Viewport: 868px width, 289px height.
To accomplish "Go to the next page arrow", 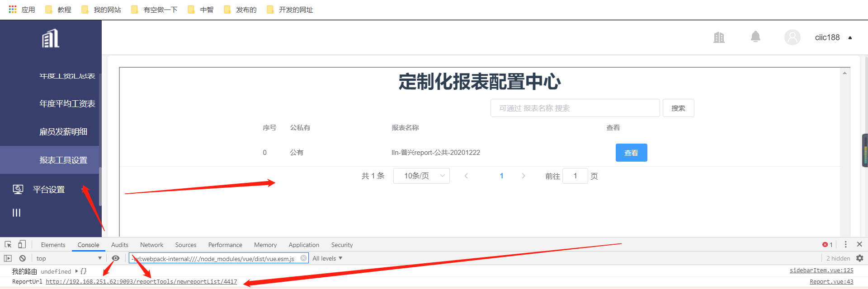I will [524, 176].
